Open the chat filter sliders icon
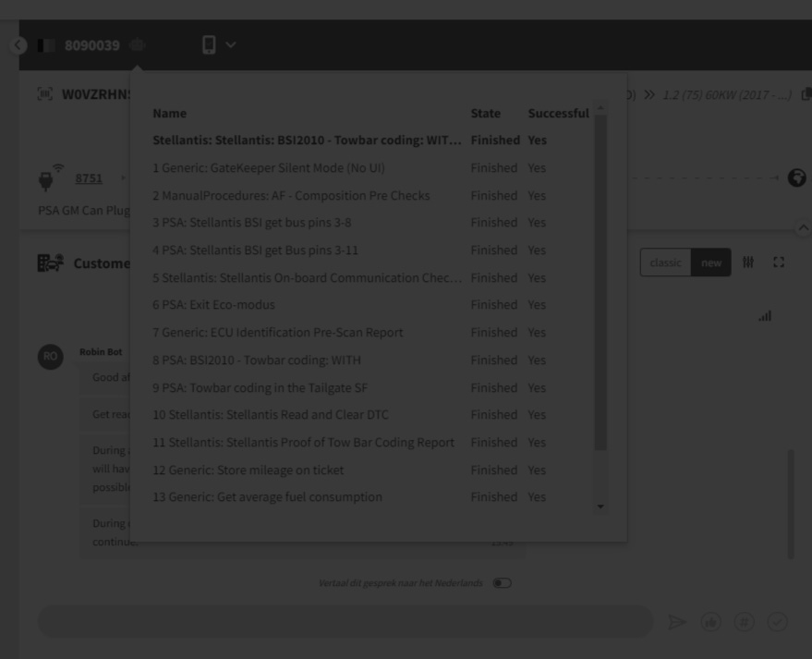This screenshot has width=812, height=659. click(748, 262)
